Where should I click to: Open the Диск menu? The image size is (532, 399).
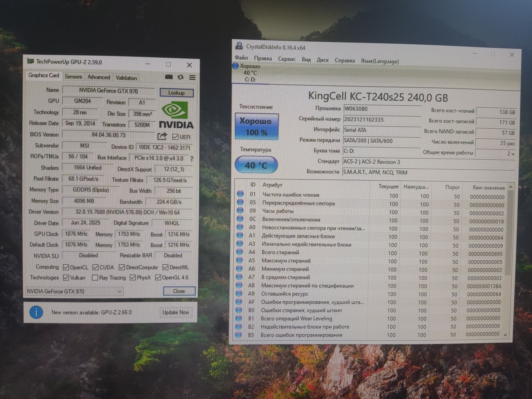pyautogui.click(x=323, y=60)
